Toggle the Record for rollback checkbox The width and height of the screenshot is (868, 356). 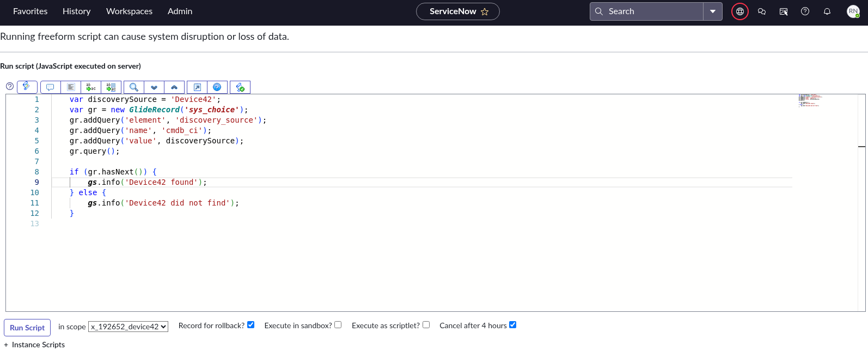[x=251, y=325]
